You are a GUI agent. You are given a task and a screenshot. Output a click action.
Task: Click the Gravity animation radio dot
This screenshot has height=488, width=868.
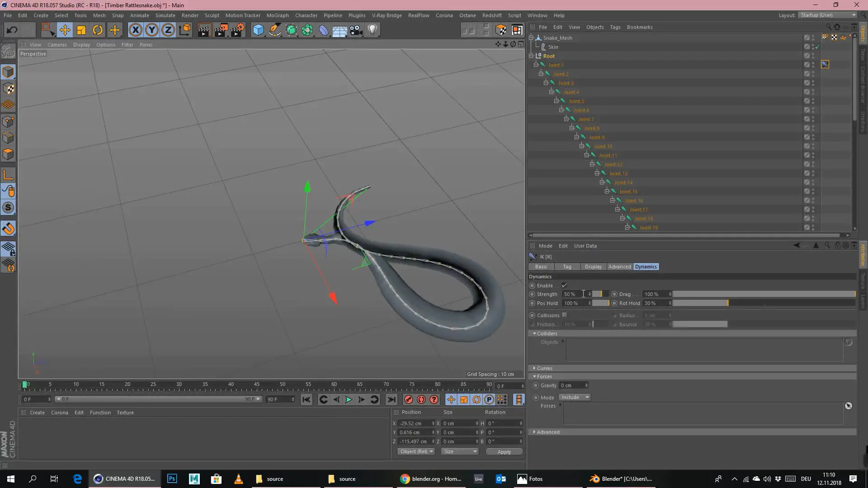[536, 385]
